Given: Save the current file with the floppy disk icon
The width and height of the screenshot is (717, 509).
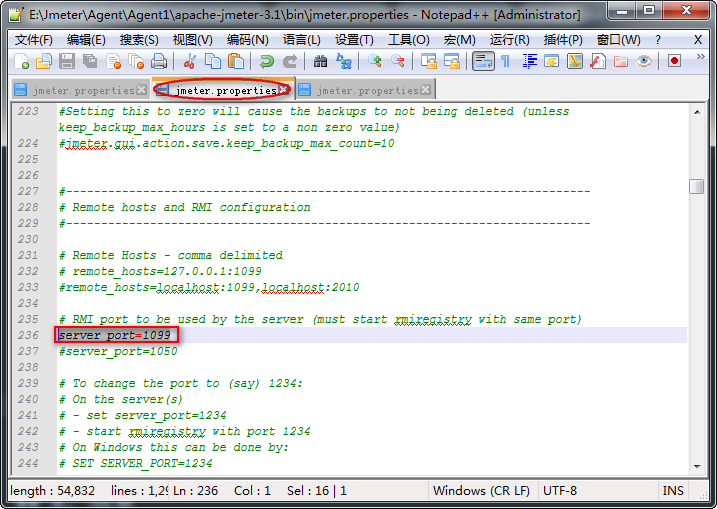Looking at the screenshot, I should 67,61.
